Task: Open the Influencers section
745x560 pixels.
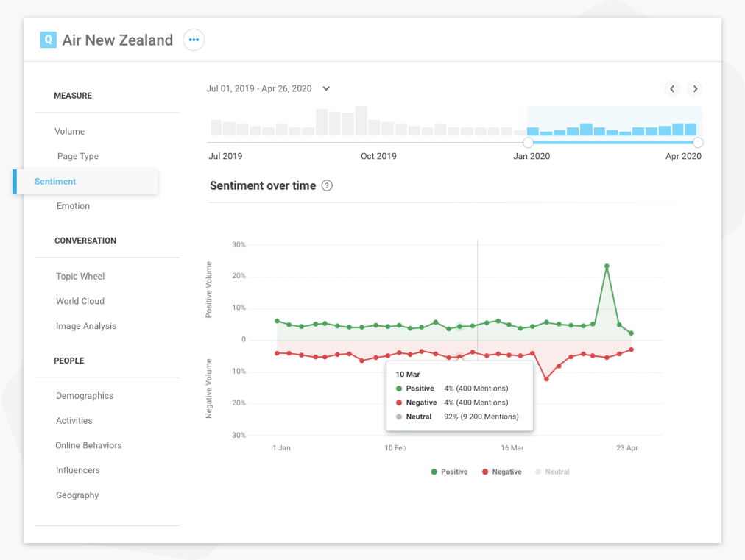Action: [77, 470]
